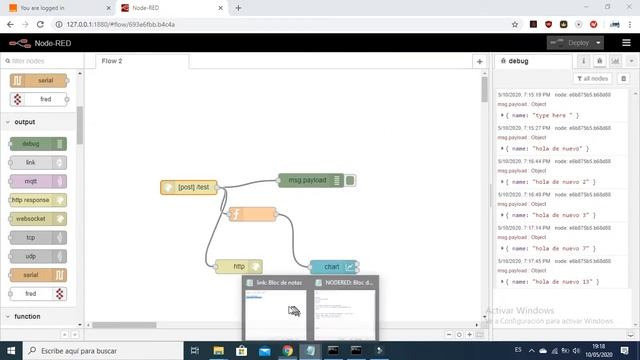Zoom out the workspace with minus icon
The height and width of the screenshot is (360, 640).
point(449,334)
